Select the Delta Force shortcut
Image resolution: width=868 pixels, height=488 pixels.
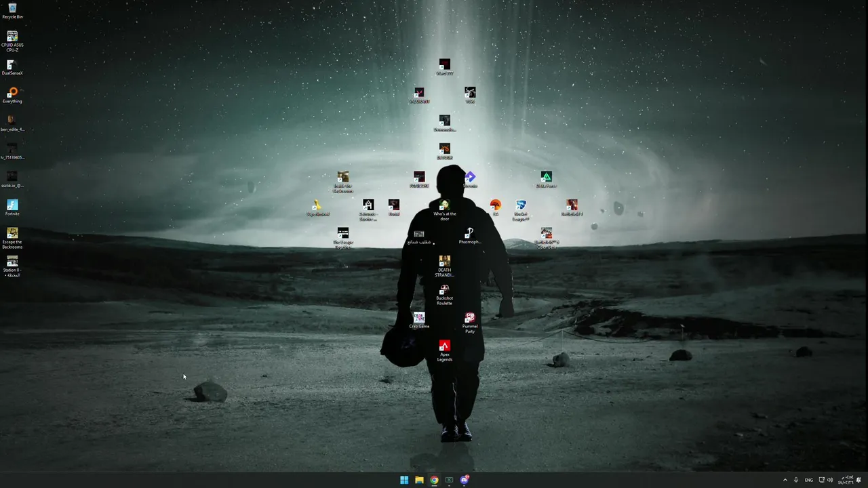pyautogui.click(x=546, y=180)
